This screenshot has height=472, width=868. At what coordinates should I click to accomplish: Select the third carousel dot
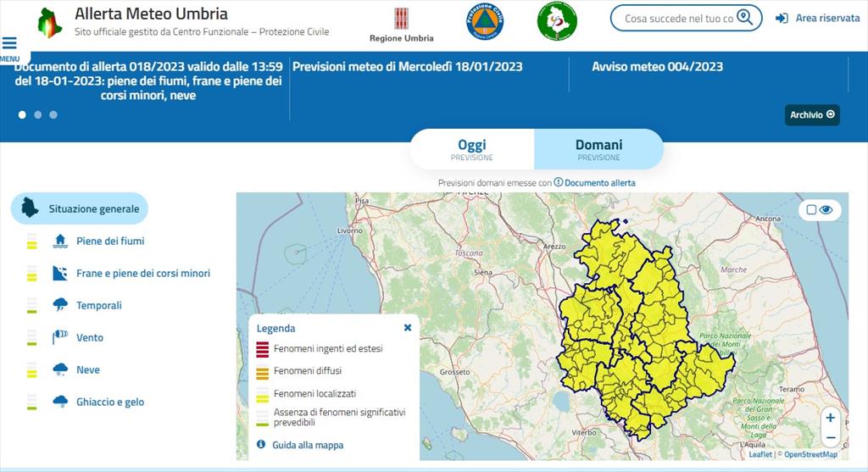coord(53,114)
